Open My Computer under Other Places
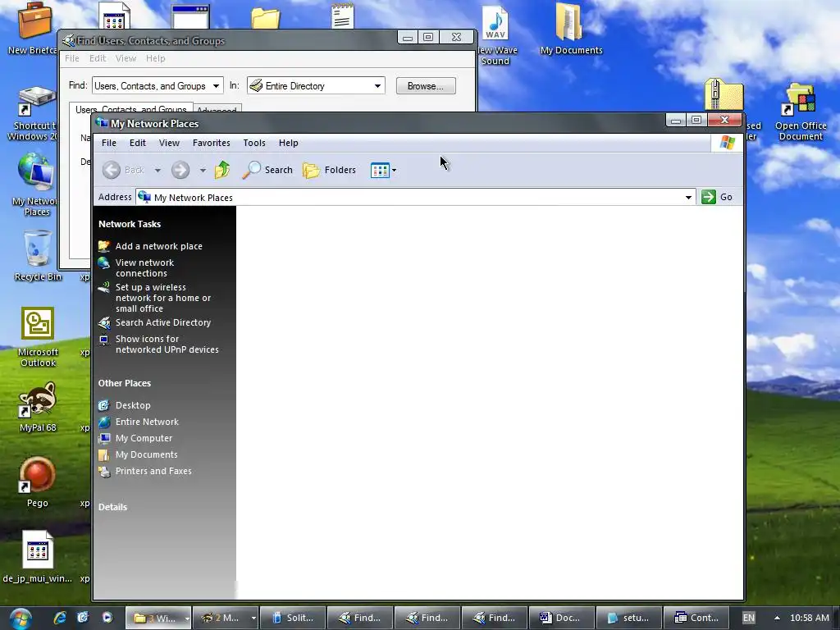 pyautogui.click(x=144, y=438)
